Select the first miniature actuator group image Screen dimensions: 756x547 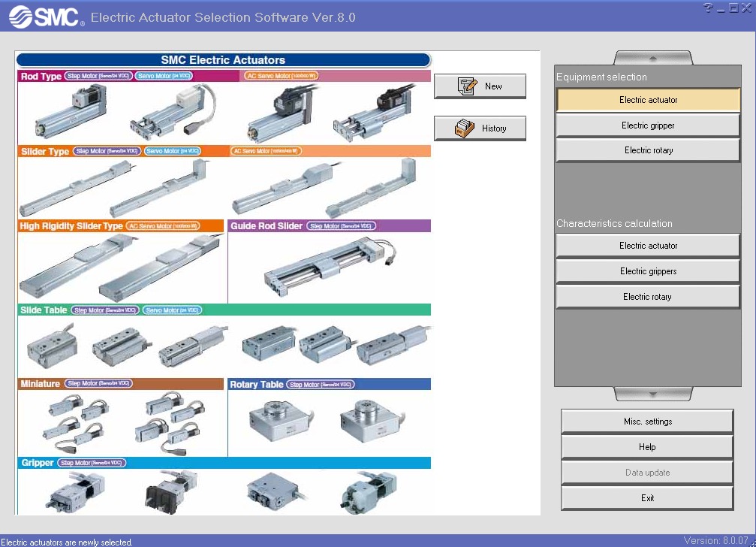[x=76, y=423]
